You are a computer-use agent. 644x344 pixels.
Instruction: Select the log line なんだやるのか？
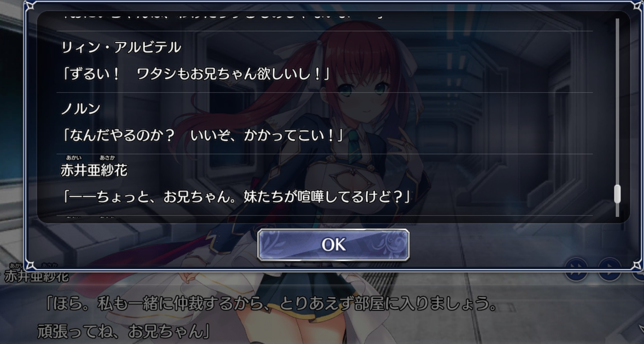click(202, 136)
